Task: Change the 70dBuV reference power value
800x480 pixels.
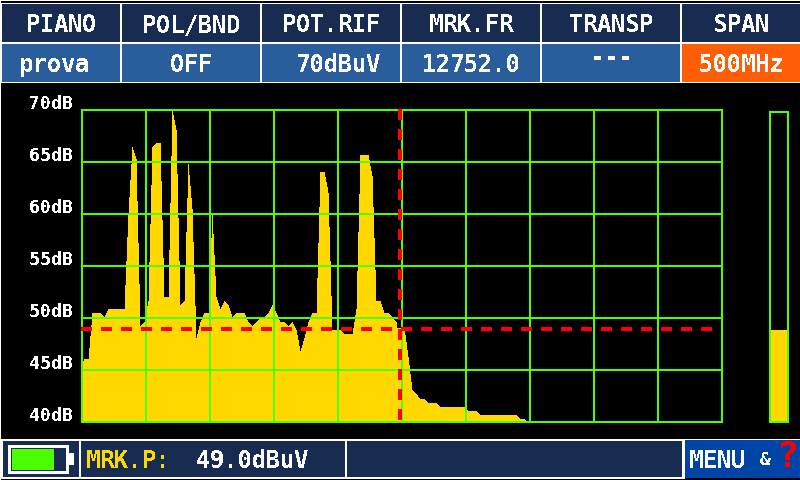Action: coord(331,63)
